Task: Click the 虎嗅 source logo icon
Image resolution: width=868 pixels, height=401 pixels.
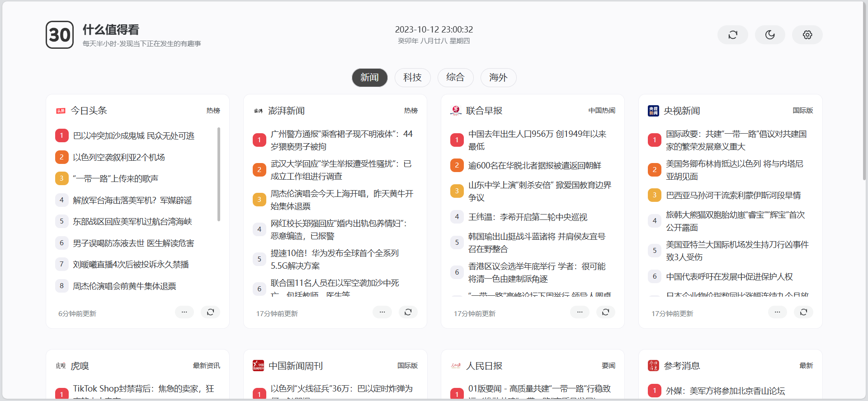Action: click(x=61, y=366)
